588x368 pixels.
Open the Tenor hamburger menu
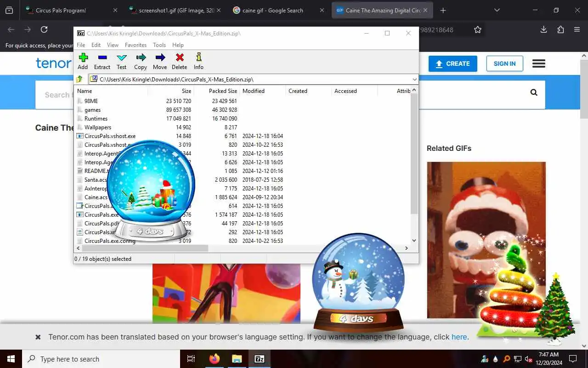click(539, 63)
